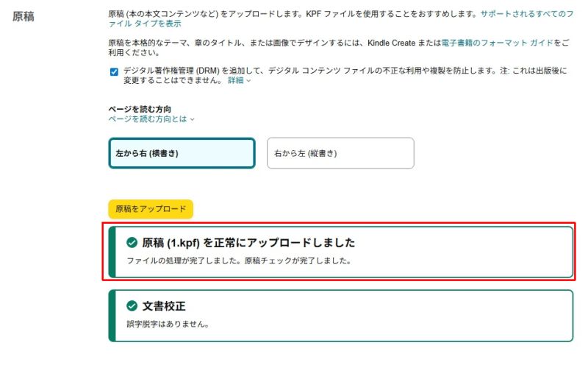Click the ページを読む方向 label

pyautogui.click(x=140, y=109)
